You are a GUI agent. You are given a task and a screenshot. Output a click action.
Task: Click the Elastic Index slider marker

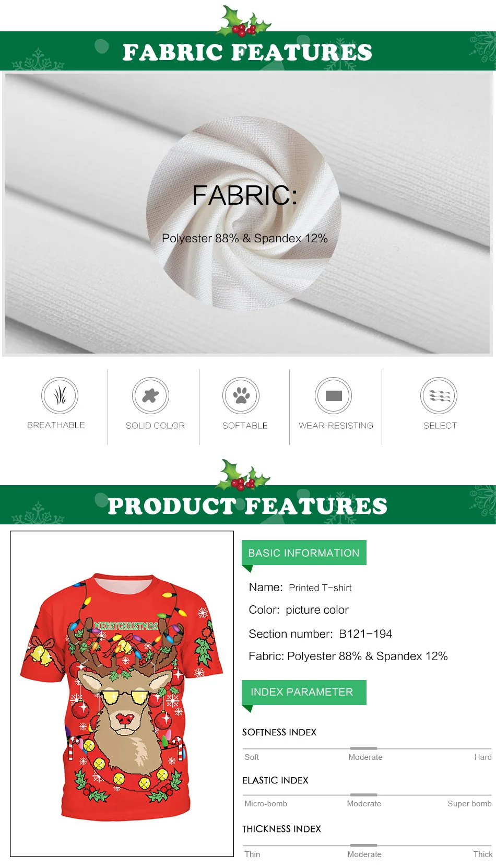pos(364,795)
